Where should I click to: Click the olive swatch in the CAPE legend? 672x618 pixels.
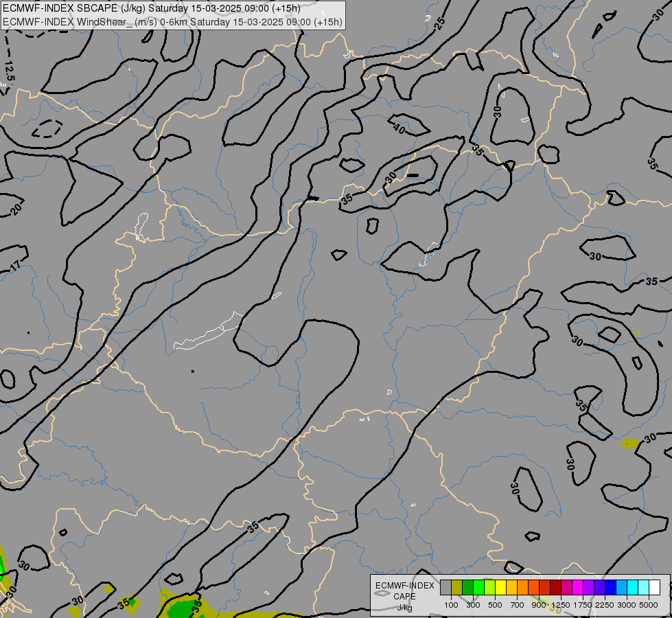[x=457, y=587]
